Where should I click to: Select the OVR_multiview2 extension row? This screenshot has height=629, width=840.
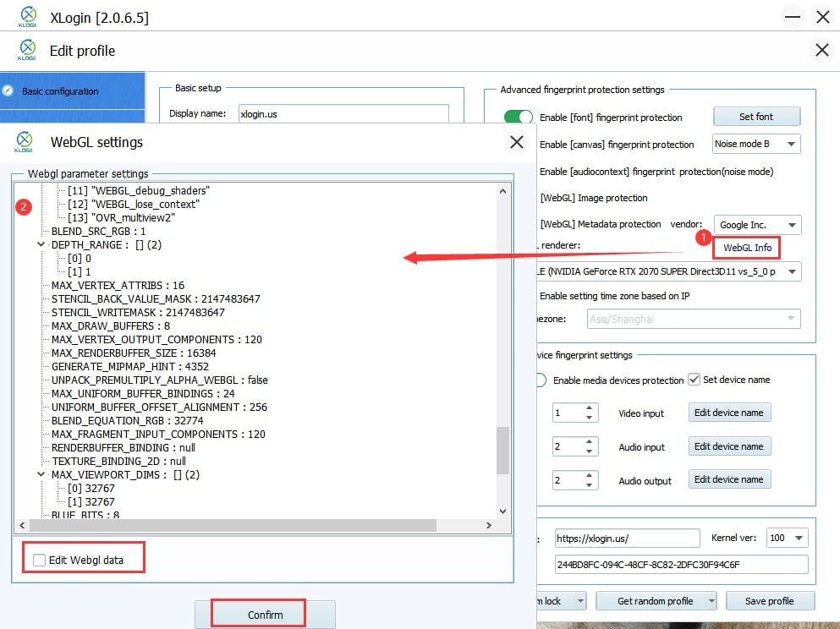[x=121, y=218]
